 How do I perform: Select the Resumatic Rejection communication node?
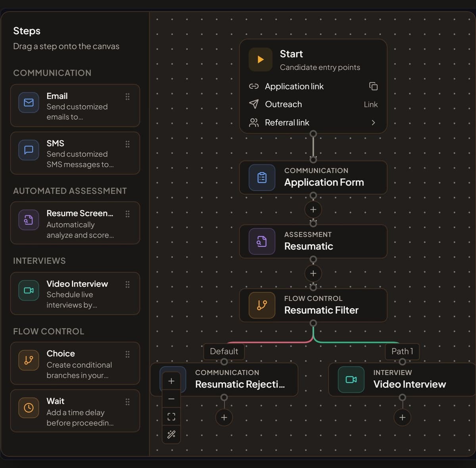tap(224, 380)
